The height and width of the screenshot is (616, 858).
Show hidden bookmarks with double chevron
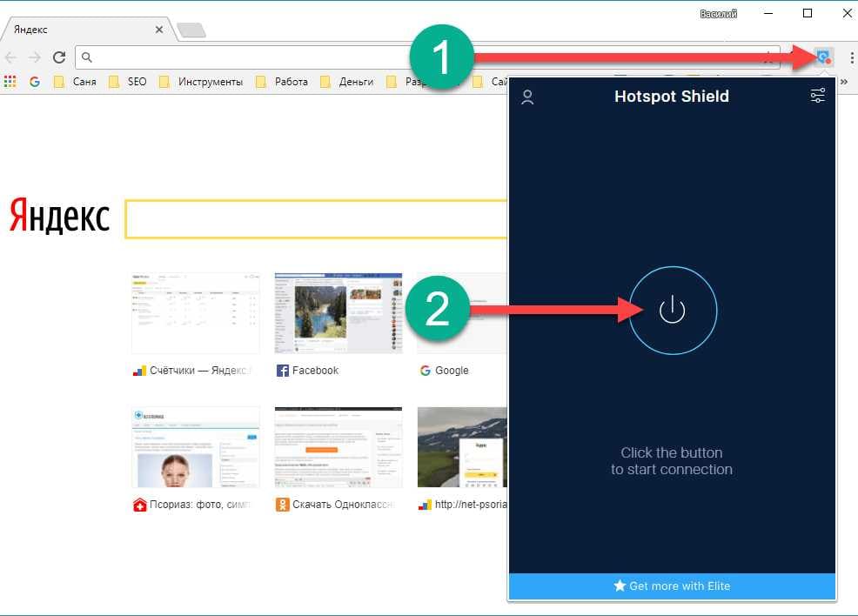844,82
